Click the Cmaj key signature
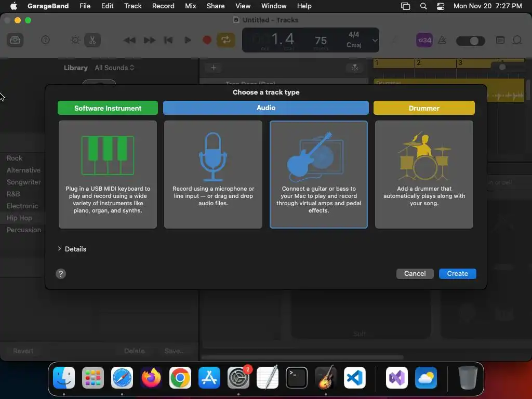Image resolution: width=532 pixels, height=399 pixels. coord(354,45)
